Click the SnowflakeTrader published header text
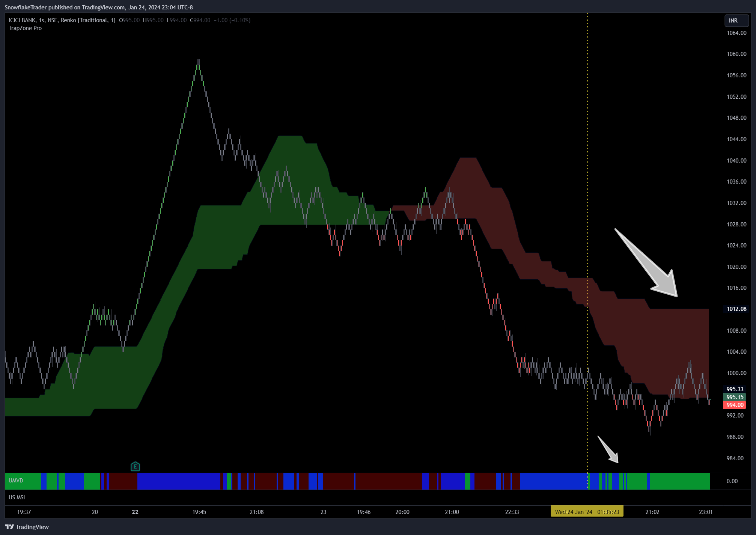The width and height of the screenshot is (756, 535). pyautogui.click(x=99, y=7)
